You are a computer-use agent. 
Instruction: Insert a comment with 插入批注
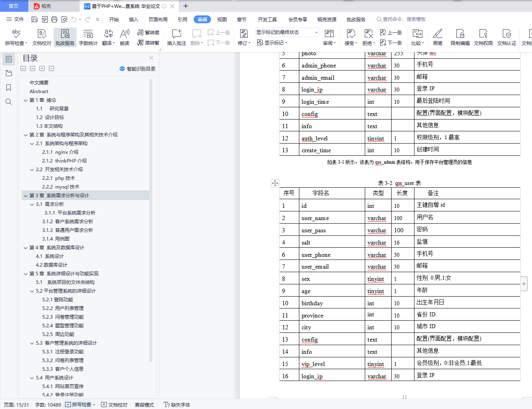coord(177,37)
